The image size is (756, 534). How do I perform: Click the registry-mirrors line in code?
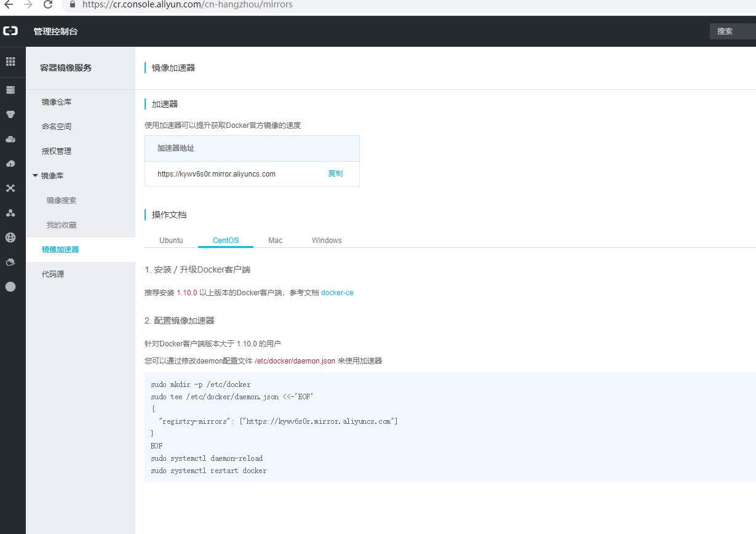278,421
